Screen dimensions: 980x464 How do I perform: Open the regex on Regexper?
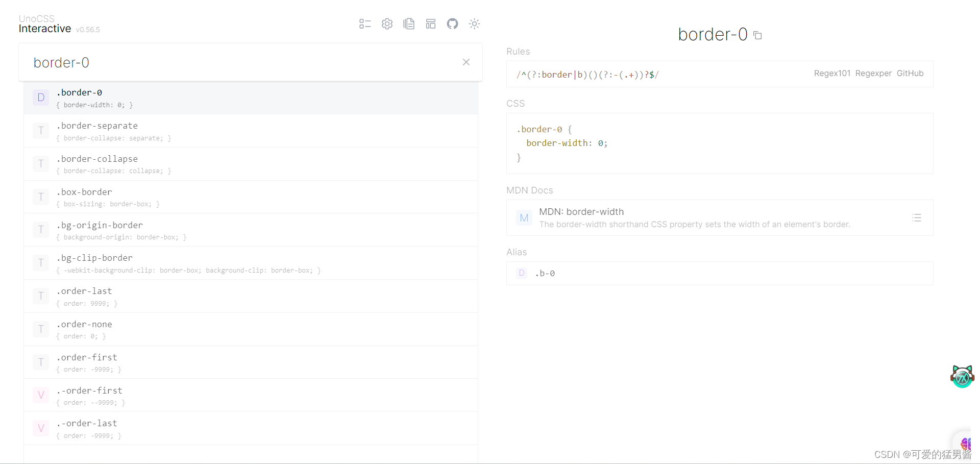click(873, 73)
